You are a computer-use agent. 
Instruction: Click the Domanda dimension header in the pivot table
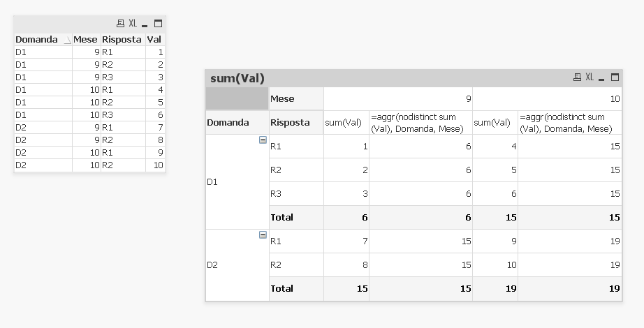[228, 122]
